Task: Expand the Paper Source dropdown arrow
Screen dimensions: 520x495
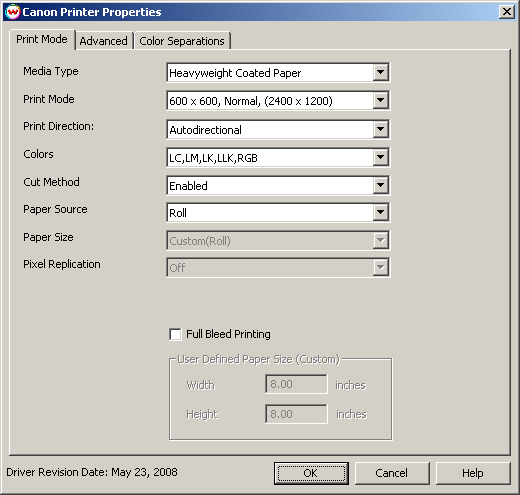Action: click(x=380, y=212)
